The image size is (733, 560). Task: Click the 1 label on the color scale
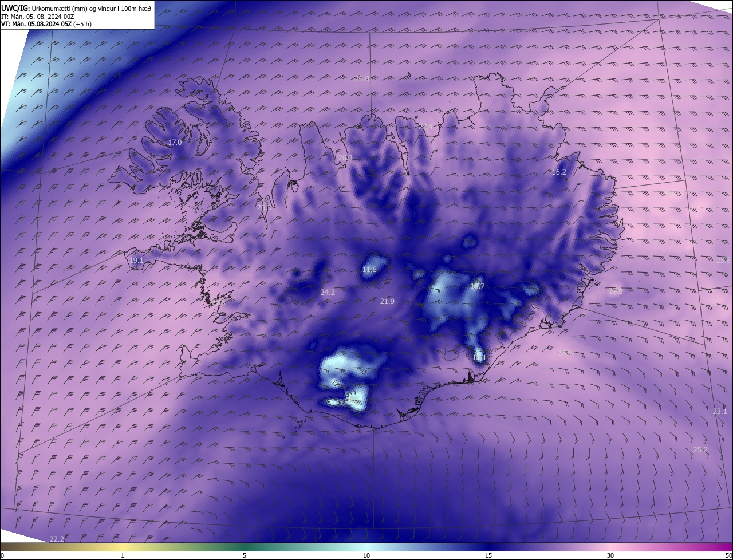[x=123, y=555]
